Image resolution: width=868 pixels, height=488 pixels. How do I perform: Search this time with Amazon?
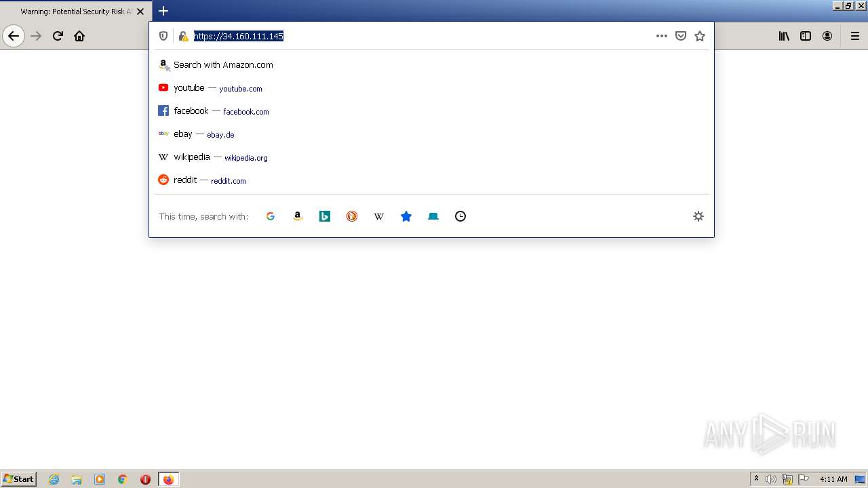pyautogui.click(x=298, y=216)
